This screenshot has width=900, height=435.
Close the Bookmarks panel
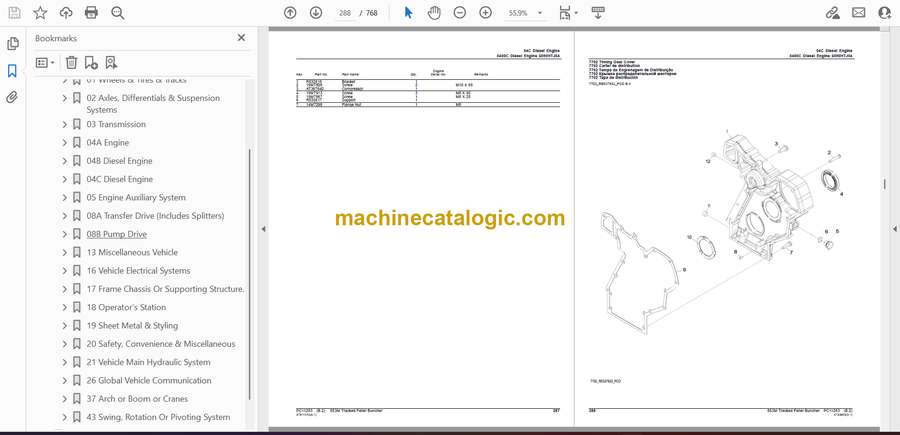coord(241,38)
